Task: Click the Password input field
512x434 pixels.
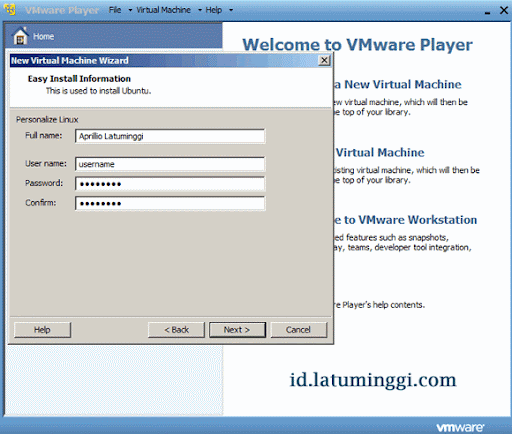Action: pyautogui.click(x=170, y=184)
